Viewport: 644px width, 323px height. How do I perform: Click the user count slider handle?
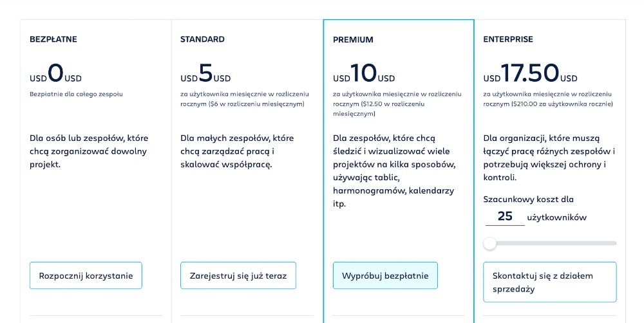coord(490,243)
